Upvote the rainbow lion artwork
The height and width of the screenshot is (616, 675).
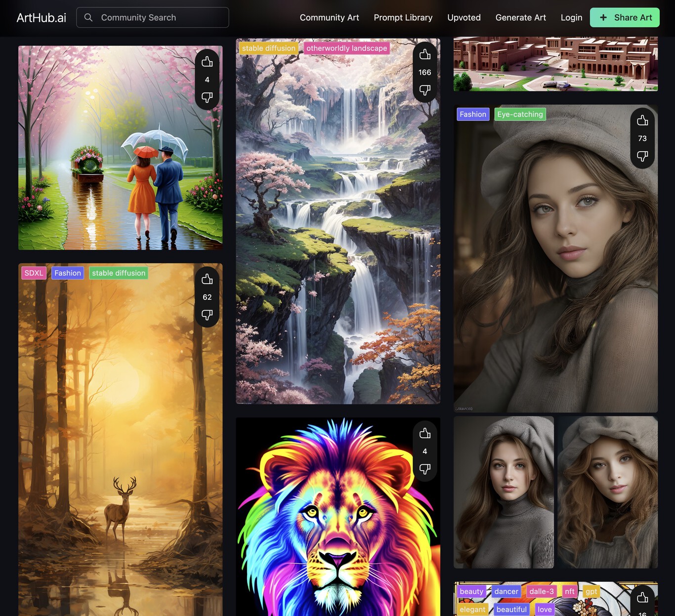pyautogui.click(x=424, y=434)
